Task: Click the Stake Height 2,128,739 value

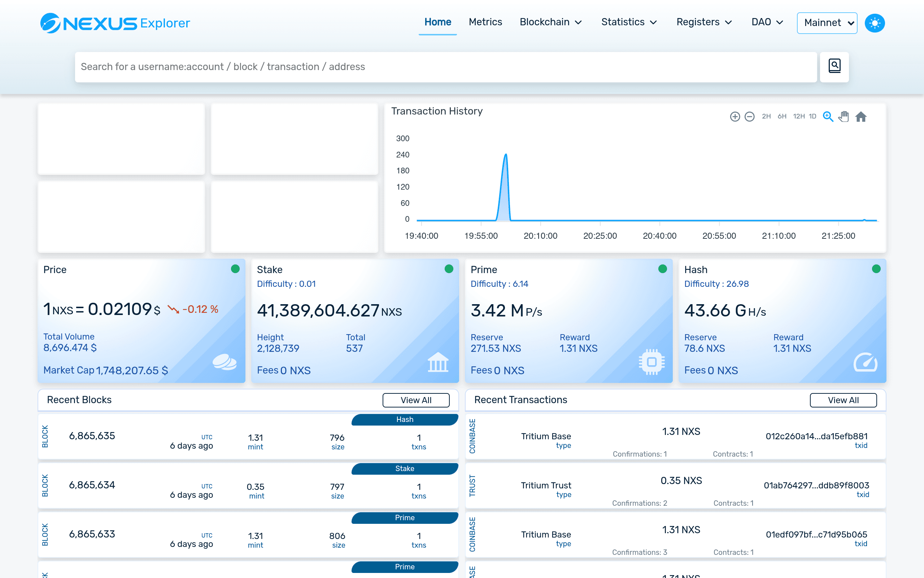Action: [x=278, y=349]
